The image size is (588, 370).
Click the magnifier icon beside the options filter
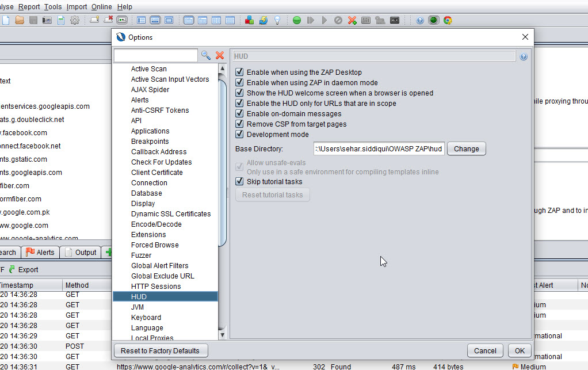tap(206, 55)
